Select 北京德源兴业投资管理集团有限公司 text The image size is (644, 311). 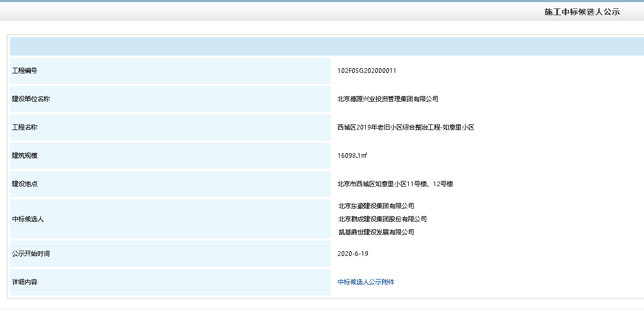(x=387, y=99)
